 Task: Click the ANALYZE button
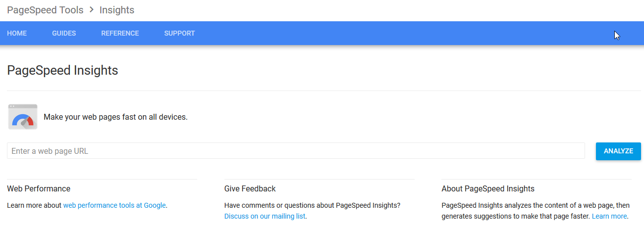pos(618,151)
